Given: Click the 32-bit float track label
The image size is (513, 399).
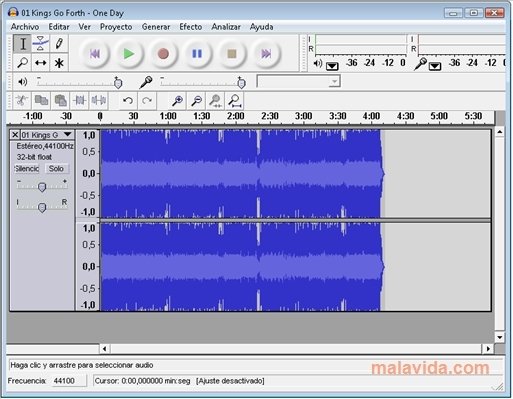Looking at the screenshot, I should point(34,157).
